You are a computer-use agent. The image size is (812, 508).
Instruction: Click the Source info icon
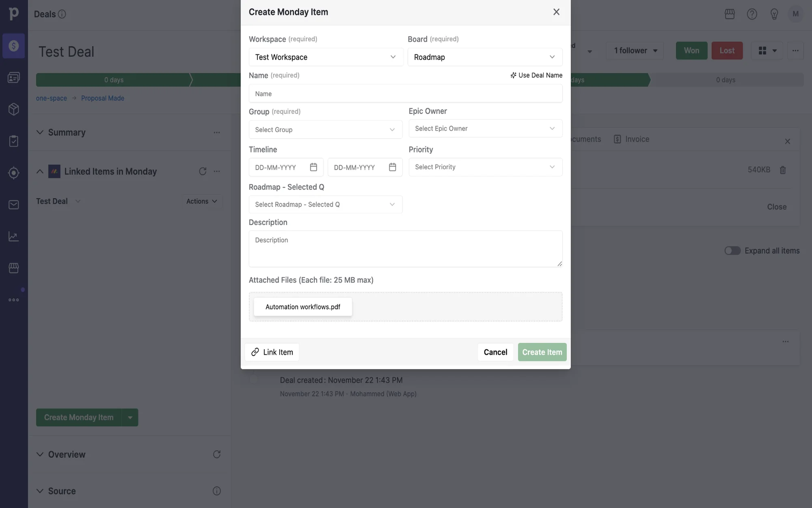(x=217, y=491)
